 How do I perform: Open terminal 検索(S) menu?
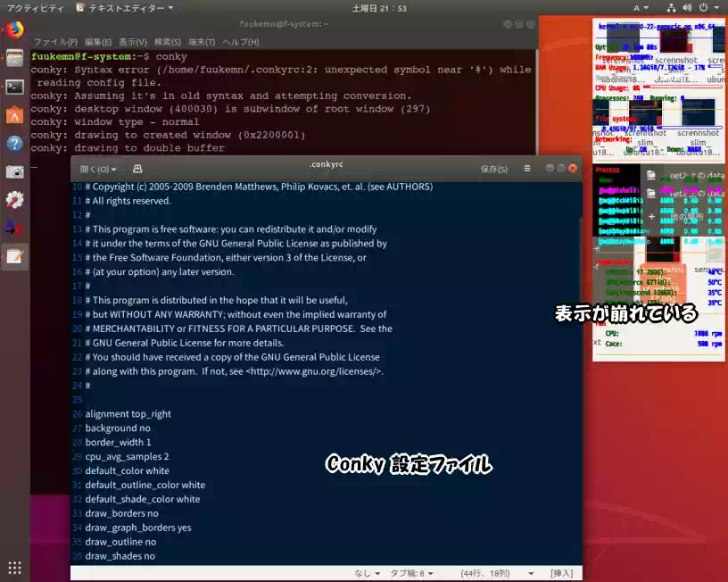coord(168,42)
